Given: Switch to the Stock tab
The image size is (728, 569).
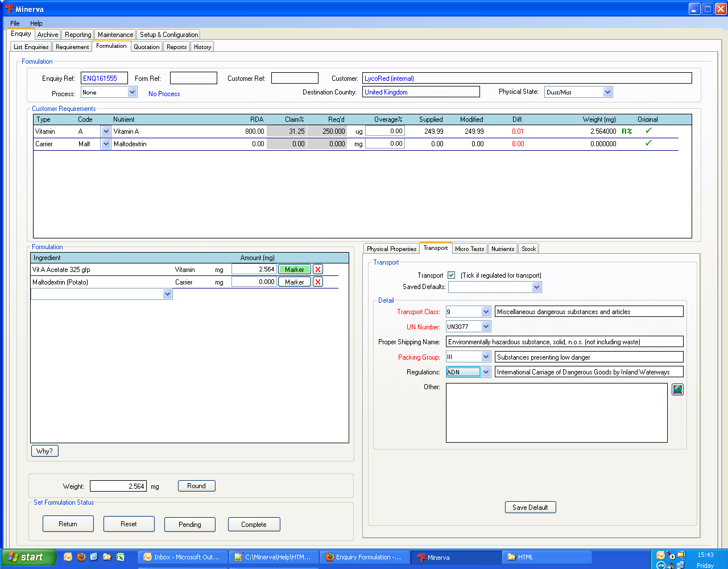Looking at the screenshot, I should [x=529, y=249].
